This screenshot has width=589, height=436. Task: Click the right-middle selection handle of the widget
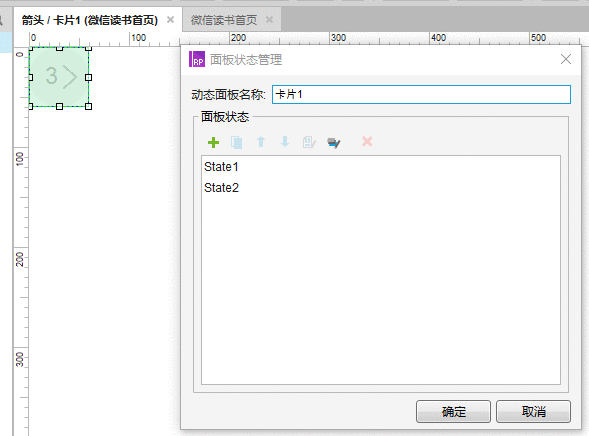[x=89, y=77]
